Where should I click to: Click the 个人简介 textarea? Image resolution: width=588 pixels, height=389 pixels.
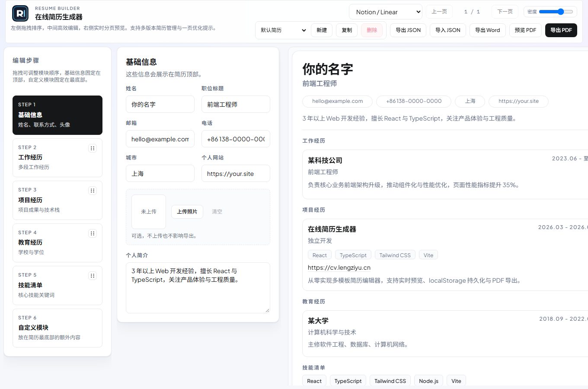tap(198, 288)
